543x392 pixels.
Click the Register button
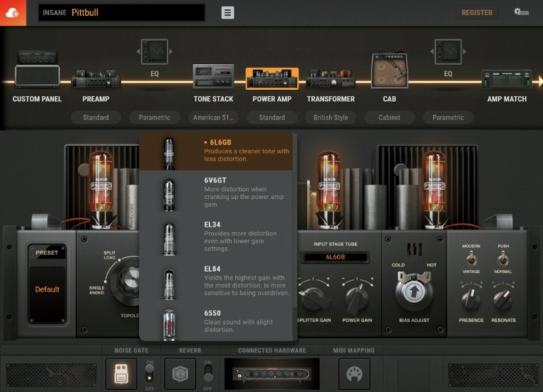pos(477,13)
